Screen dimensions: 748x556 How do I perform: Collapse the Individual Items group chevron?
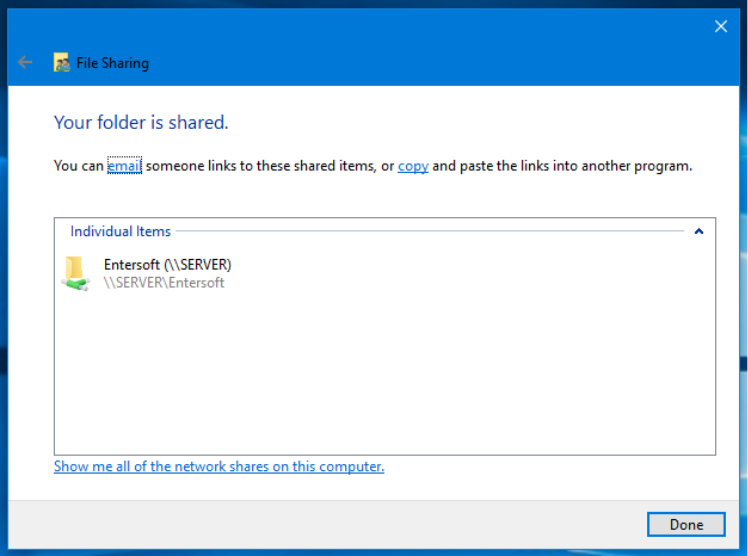click(x=699, y=231)
